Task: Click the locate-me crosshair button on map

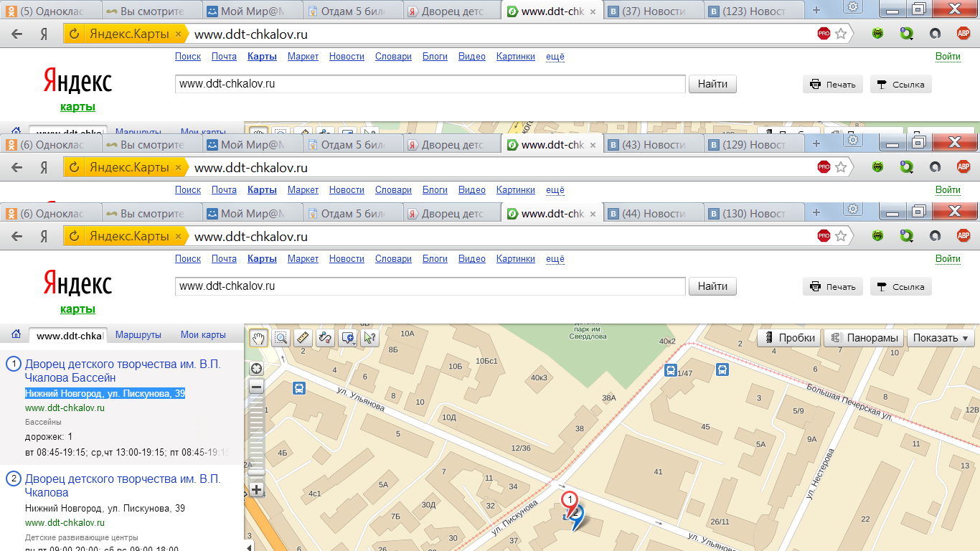Action: click(256, 369)
